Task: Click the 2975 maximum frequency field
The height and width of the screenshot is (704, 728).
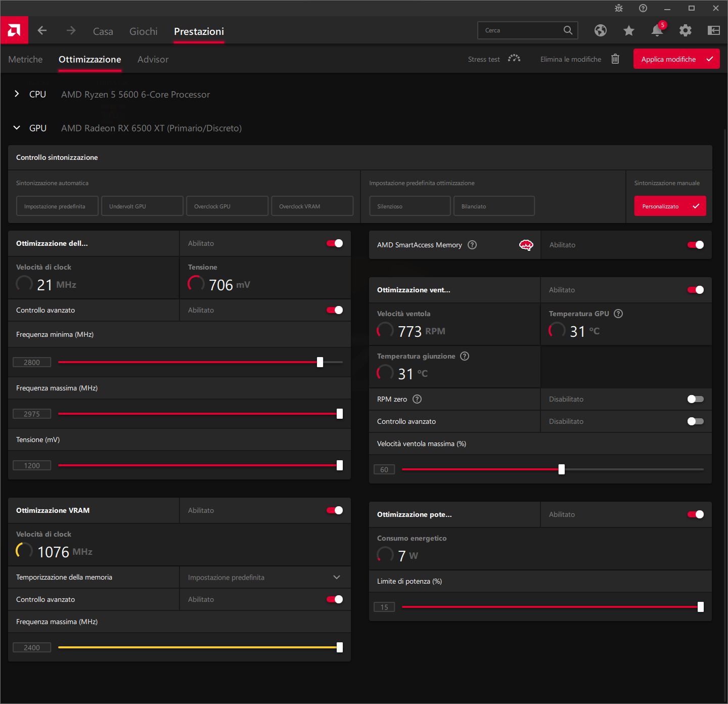Action: pos(32,414)
